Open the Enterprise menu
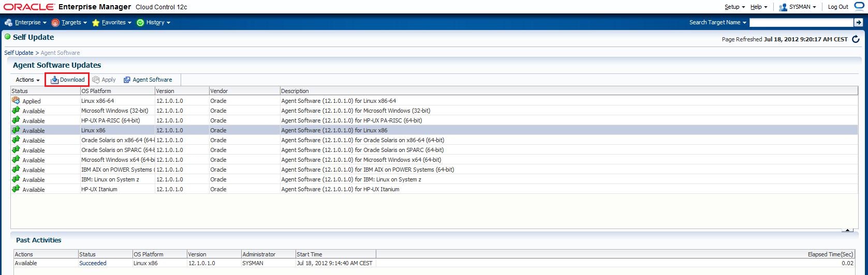This screenshot has height=275, width=868. coord(27,23)
